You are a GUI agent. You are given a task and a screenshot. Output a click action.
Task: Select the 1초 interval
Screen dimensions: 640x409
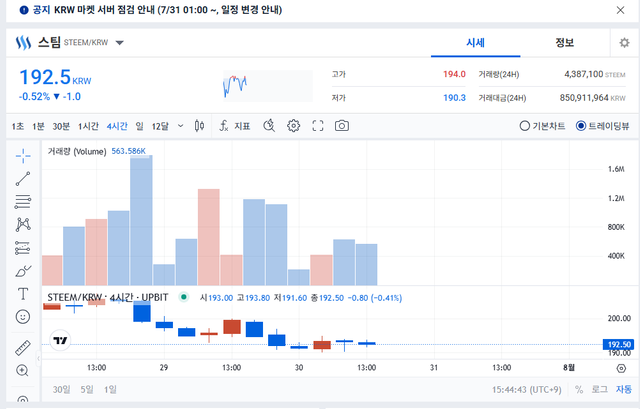[x=18, y=126]
